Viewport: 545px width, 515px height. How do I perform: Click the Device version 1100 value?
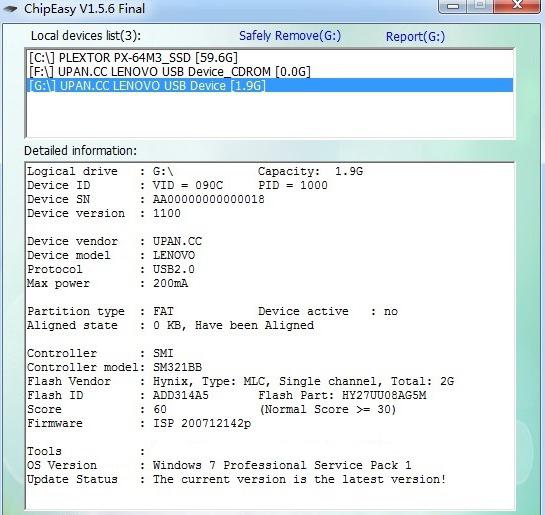click(167, 213)
